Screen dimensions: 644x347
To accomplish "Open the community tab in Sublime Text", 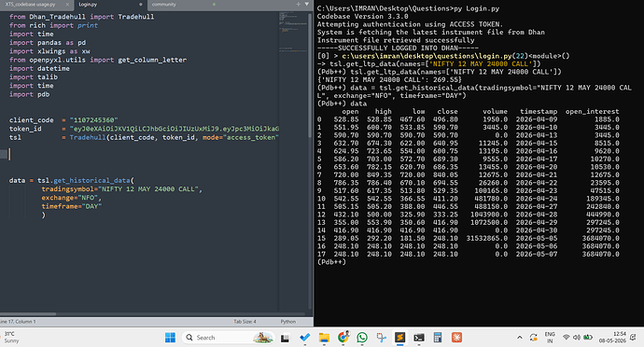I will point(164,5).
